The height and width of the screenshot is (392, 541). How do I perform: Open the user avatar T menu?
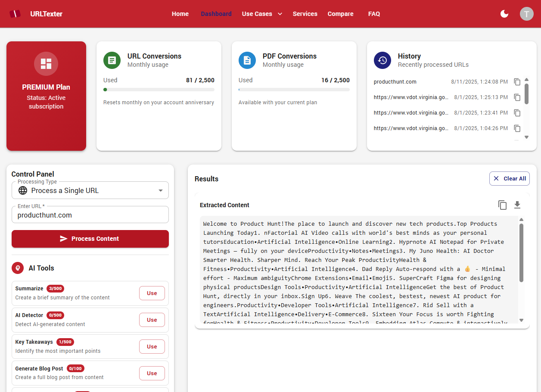point(526,14)
